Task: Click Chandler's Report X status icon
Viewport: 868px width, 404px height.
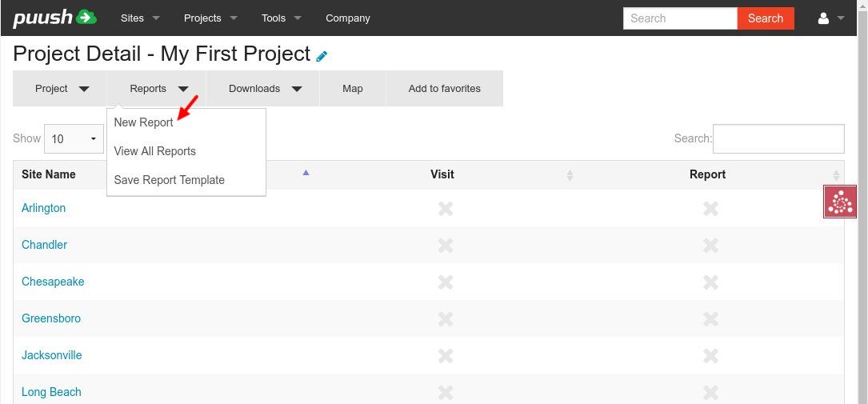Action: [x=710, y=245]
